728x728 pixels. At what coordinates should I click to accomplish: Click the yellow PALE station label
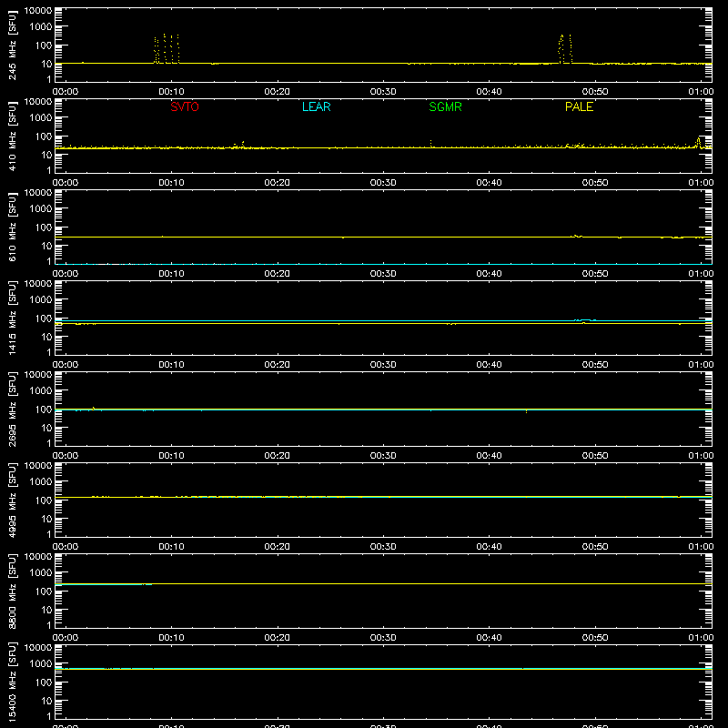pyautogui.click(x=579, y=106)
